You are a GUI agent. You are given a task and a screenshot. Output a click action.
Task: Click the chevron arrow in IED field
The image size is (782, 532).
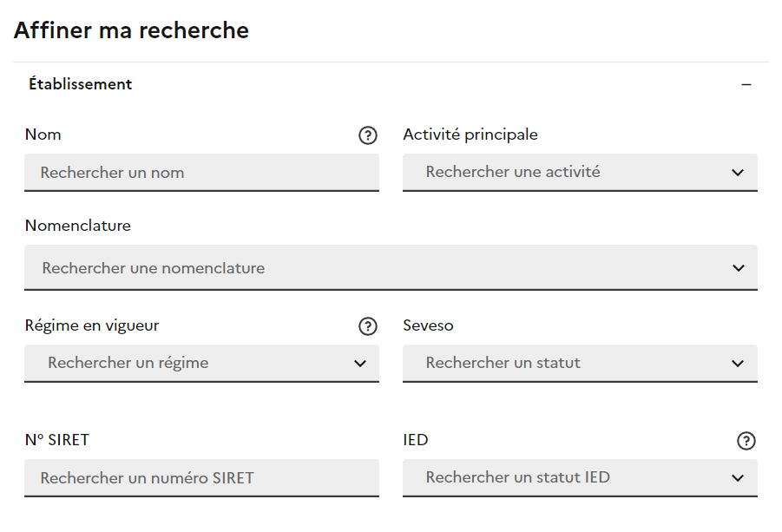tap(738, 478)
